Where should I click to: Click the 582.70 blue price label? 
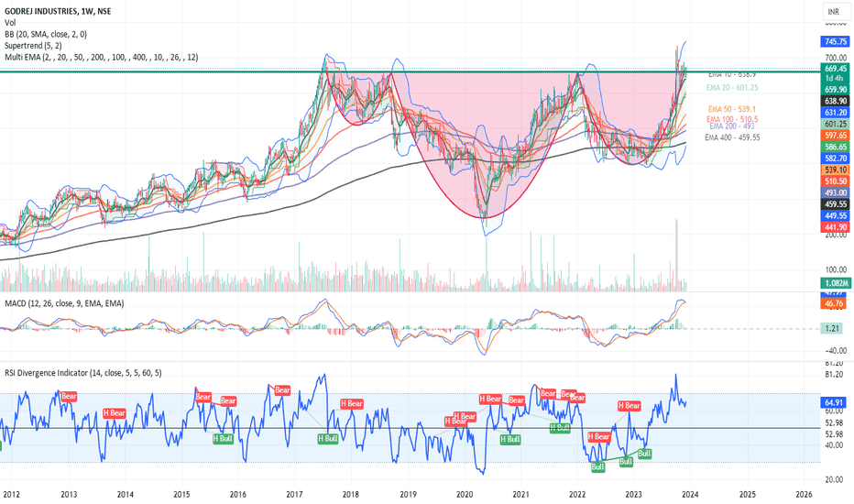coord(836,158)
